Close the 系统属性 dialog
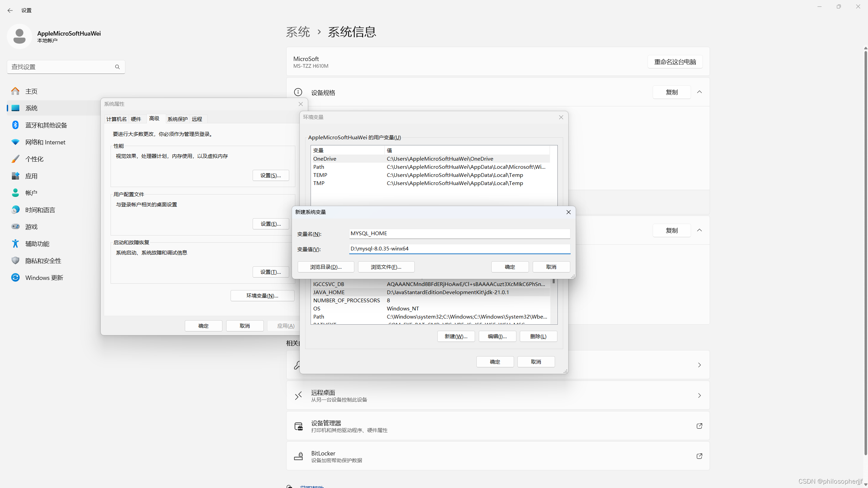The image size is (868, 488). pyautogui.click(x=301, y=104)
